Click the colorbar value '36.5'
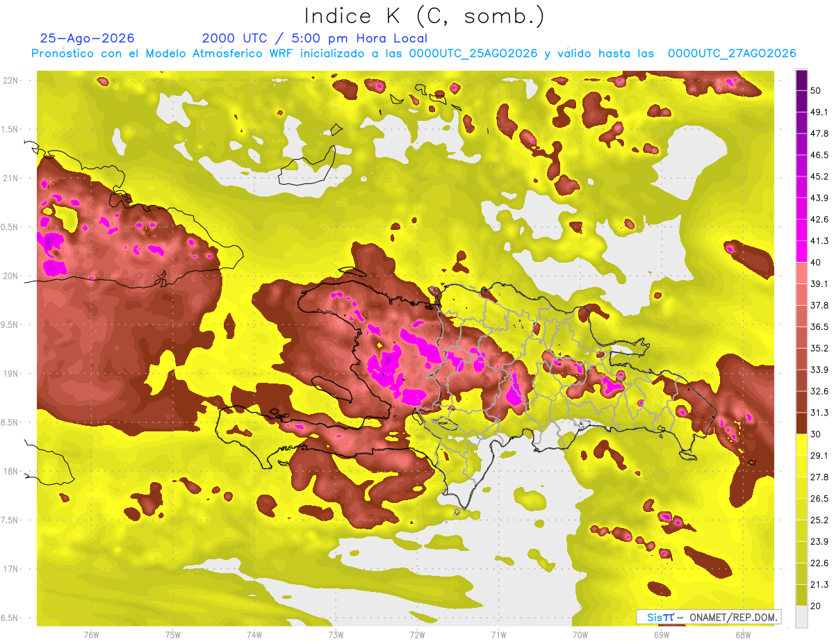The image size is (834, 644). click(x=820, y=327)
